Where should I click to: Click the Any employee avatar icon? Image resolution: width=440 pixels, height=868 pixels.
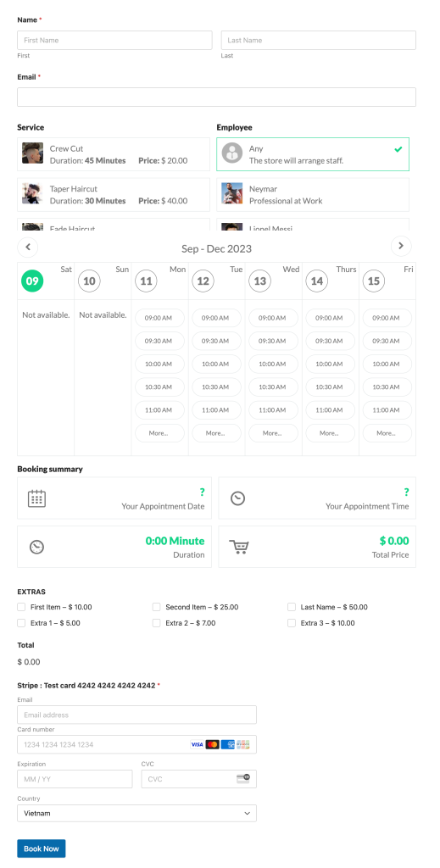tap(232, 153)
